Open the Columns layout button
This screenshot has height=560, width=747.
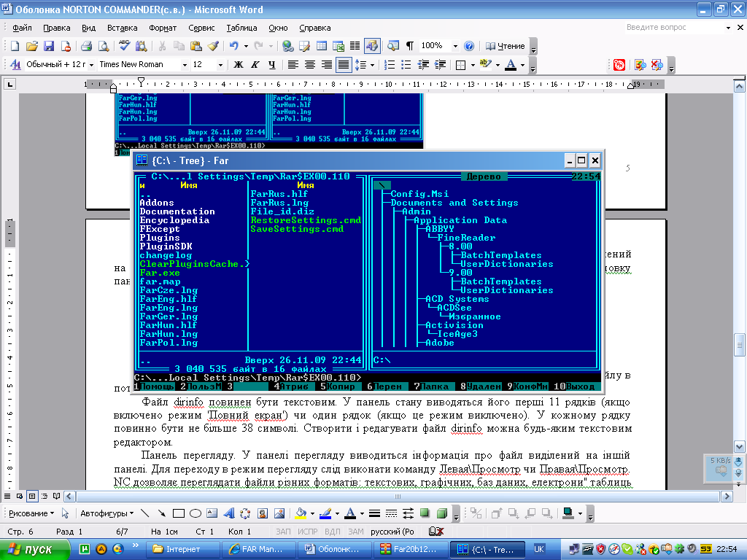click(355, 46)
